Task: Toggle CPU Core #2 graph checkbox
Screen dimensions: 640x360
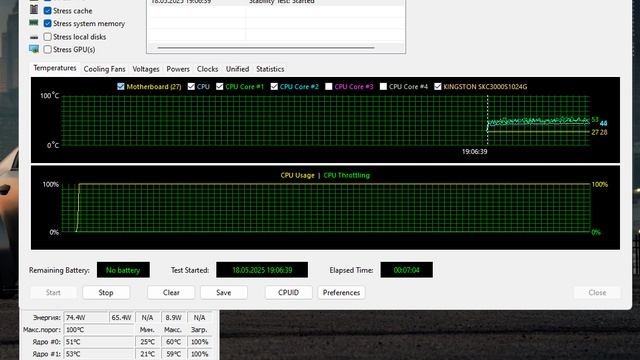Action: point(274,87)
